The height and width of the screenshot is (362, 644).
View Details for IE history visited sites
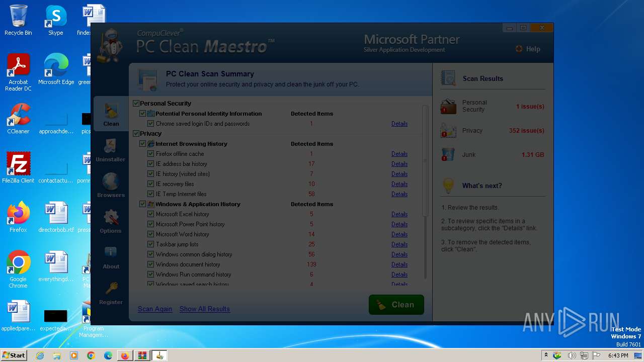coord(399,174)
